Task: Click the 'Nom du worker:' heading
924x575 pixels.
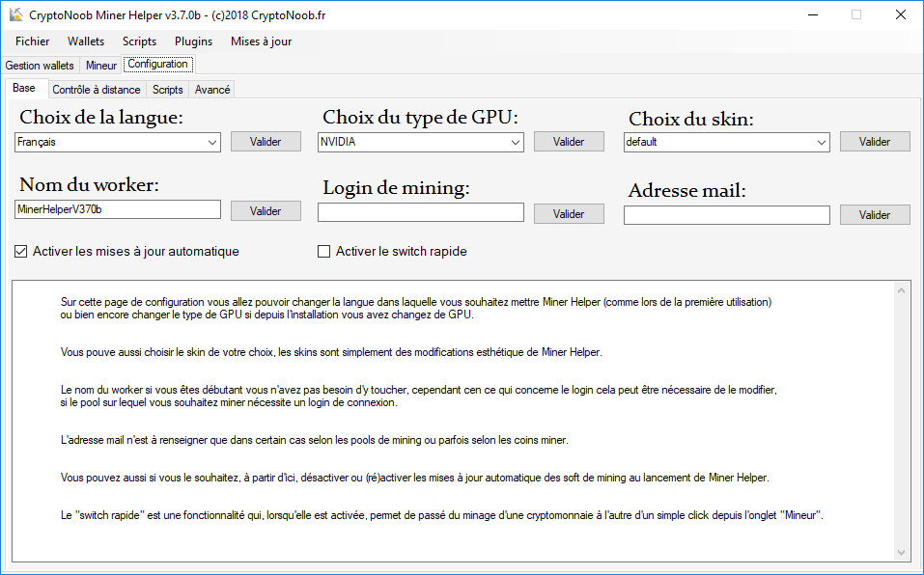Action: pyautogui.click(x=89, y=185)
